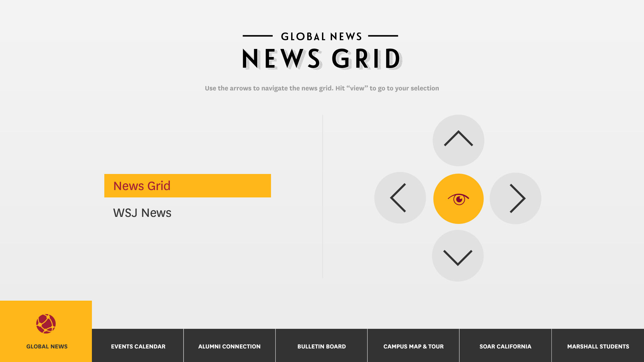
Task: Click the large NEWS GRID heading
Action: [322, 59]
